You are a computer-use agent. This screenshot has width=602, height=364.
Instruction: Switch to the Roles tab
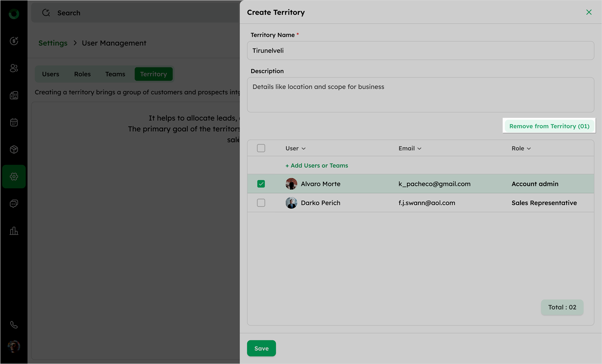[x=82, y=74]
